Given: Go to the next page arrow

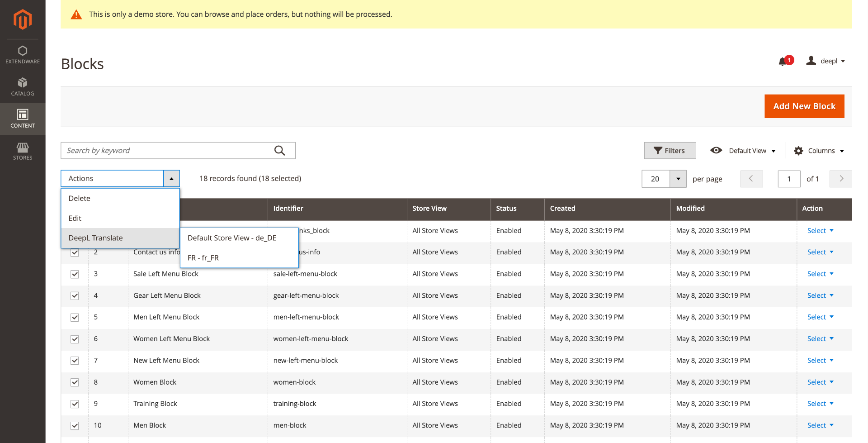Looking at the screenshot, I should click(x=841, y=179).
